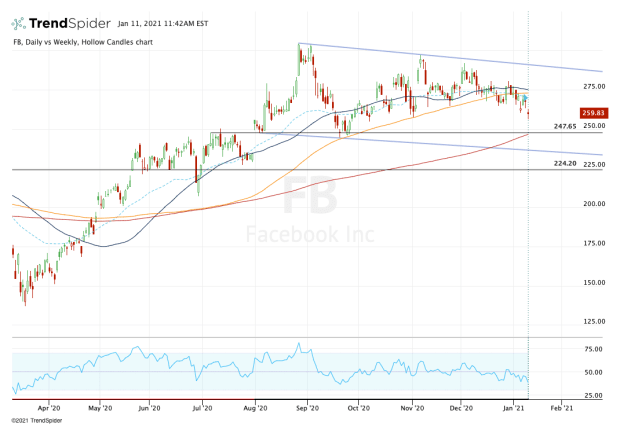Click the RSI 50.00 axis label
Viewport: 620px width, 426px height.
click(x=593, y=372)
